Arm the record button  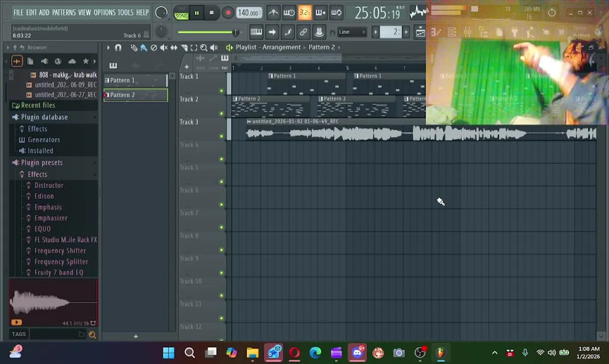[228, 13]
